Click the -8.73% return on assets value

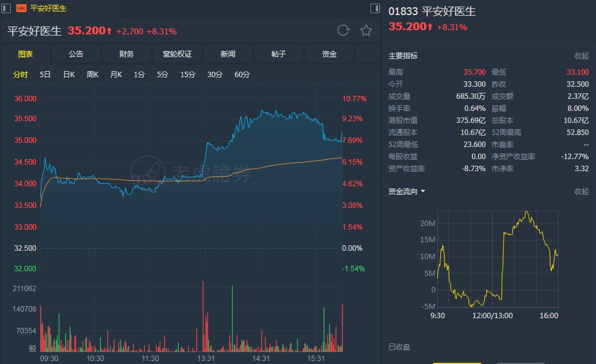tap(474, 169)
